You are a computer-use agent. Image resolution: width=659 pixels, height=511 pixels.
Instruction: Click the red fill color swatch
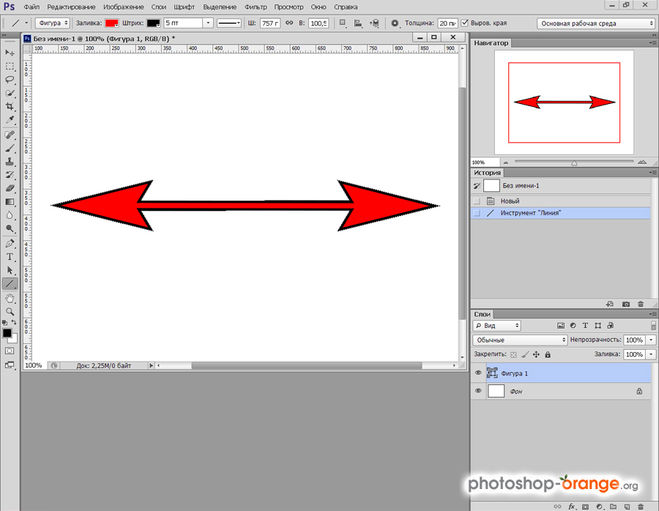(111, 23)
